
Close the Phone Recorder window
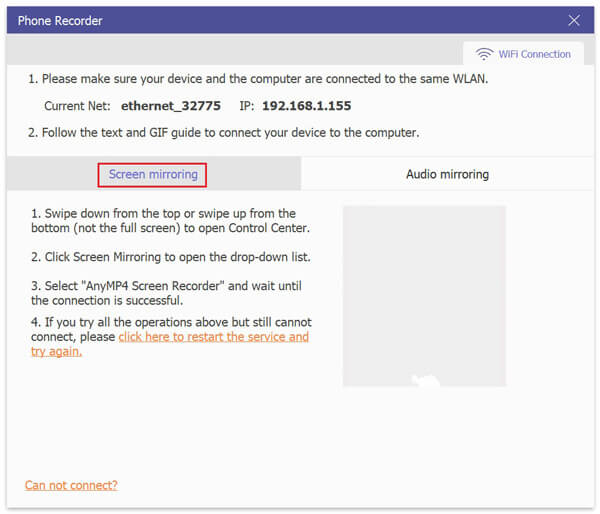574,20
